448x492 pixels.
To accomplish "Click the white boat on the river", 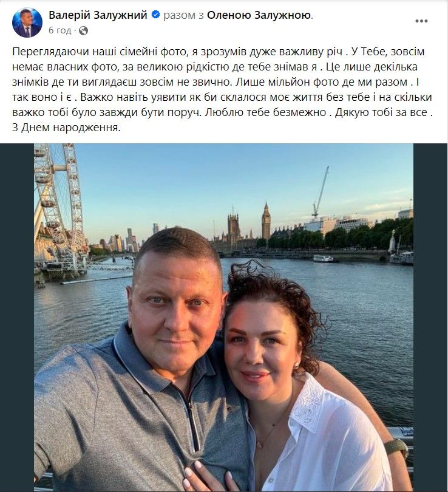I will (x=325, y=258).
